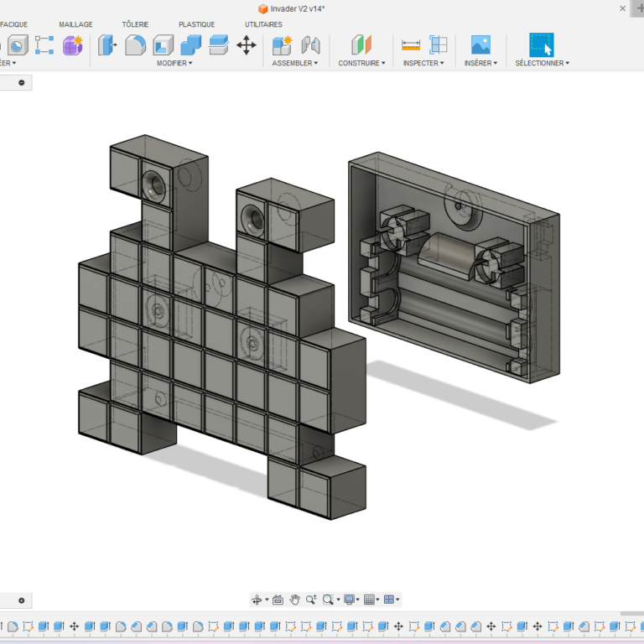Choose the Shell tool icon
The width and height of the screenshot is (644, 644).
163,45
